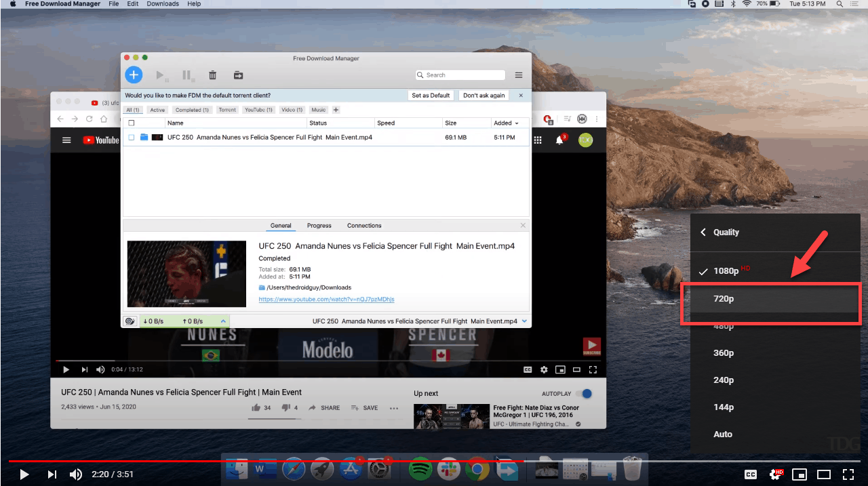Sort downloads by the Added column arrow
The width and height of the screenshot is (868, 486).
click(x=517, y=123)
